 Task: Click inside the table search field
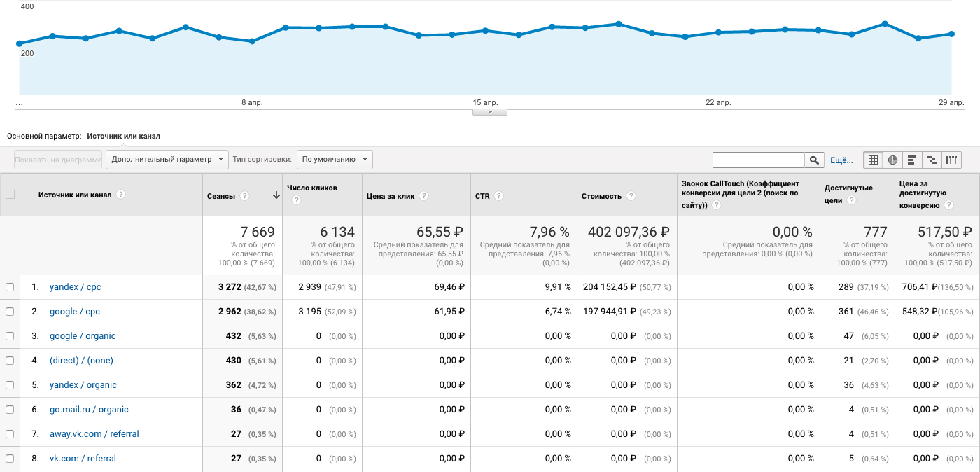click(x=759, y=160)
